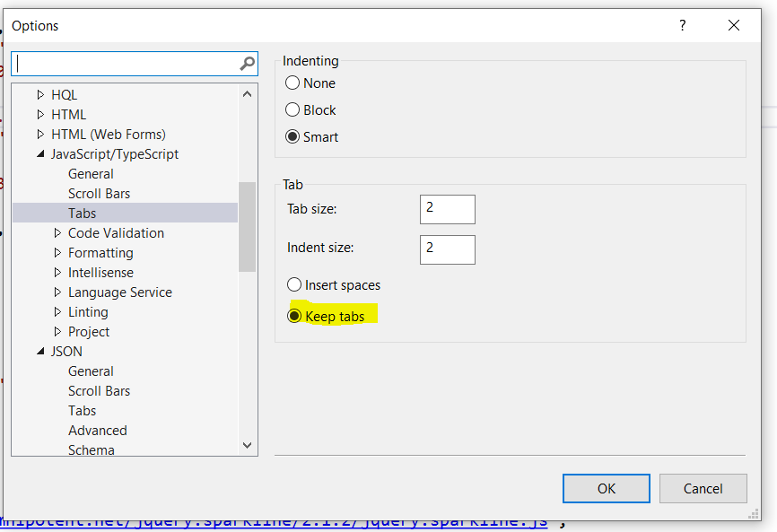Click the Cancel button
The height and width of the screenshot is (532, 777).
click(703, 489)
